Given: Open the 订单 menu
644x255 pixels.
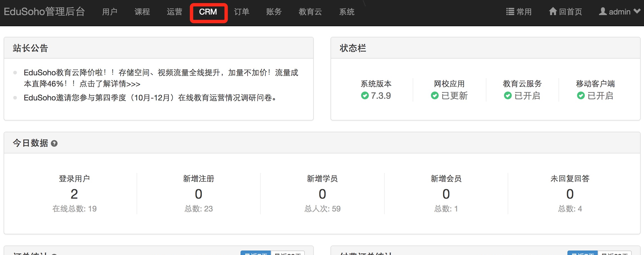Looking at the screenshot, I should point(241,12).
